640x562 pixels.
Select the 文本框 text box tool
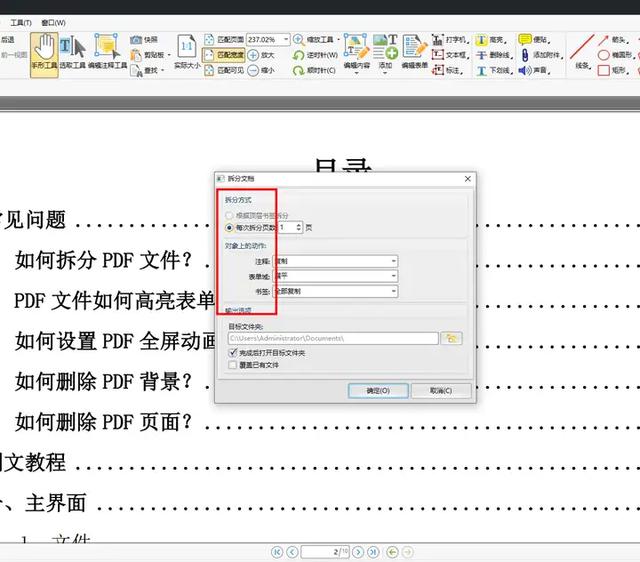coord(450,55)
